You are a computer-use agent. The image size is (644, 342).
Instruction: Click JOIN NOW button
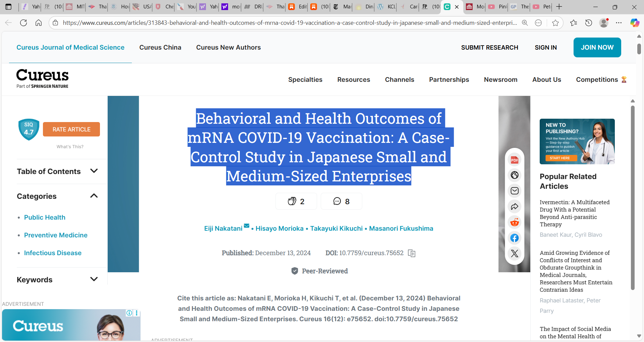click(x=597, y=47)
